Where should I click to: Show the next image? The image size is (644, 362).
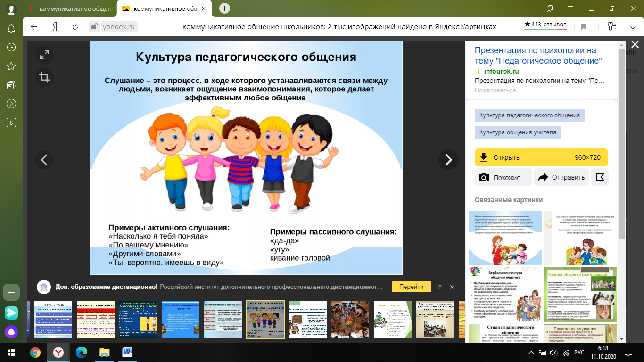click(x=448, y=160)
